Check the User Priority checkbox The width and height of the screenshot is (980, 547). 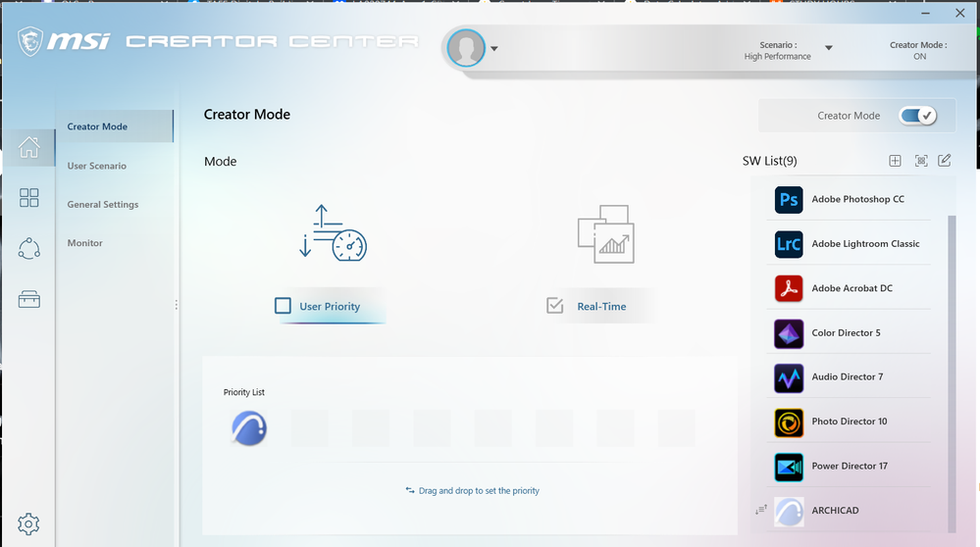pyautogui.click(x=284, y=305)
